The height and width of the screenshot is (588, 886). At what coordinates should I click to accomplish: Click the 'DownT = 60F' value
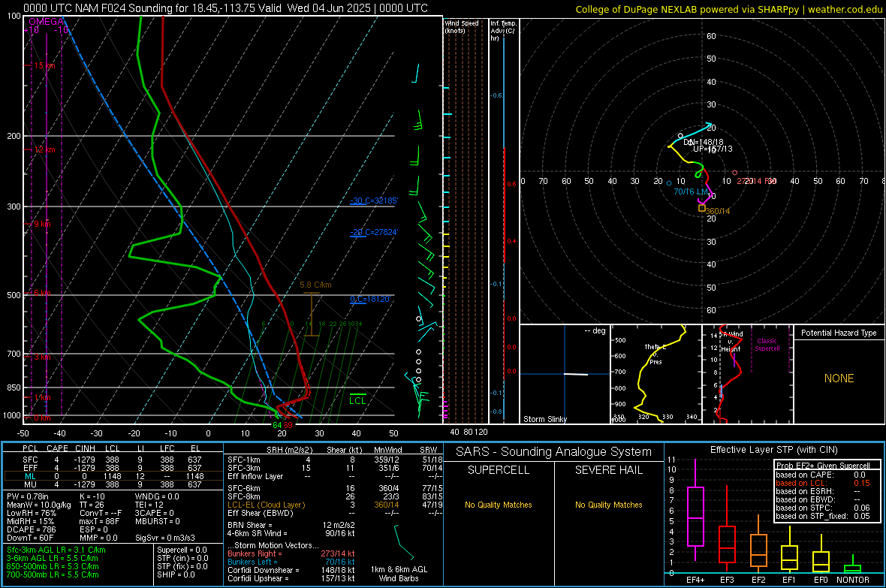(x=30, y=538)
